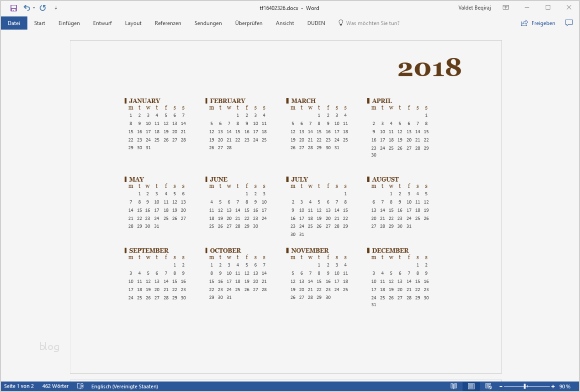580x392 pixels.
Task: Open the Sendungen tab
Action: 208,23
